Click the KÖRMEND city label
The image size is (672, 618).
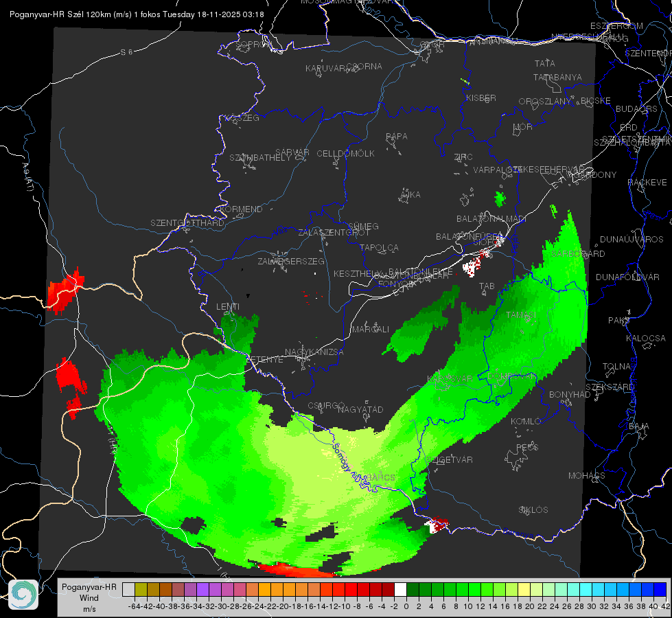coord(240,209)
